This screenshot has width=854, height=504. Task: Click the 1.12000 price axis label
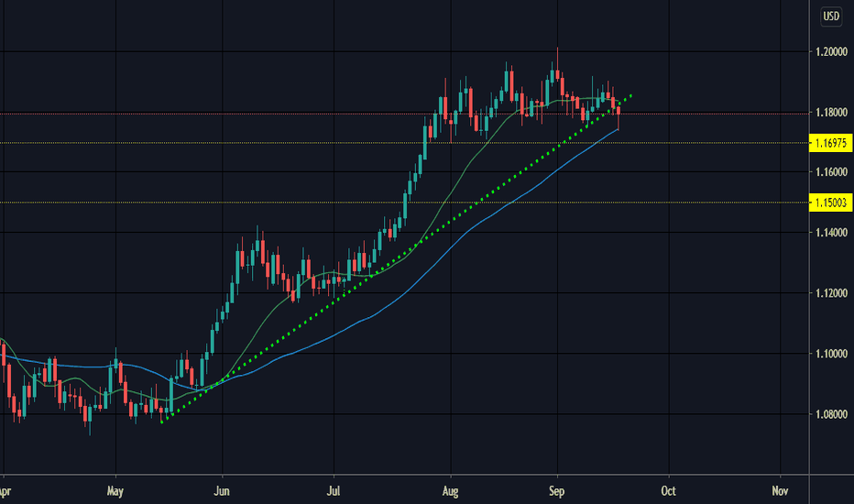tap(831, 293)
